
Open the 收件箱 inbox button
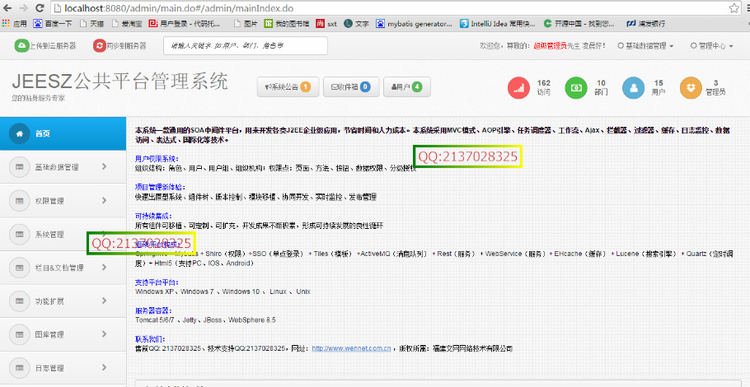[351, 87]
